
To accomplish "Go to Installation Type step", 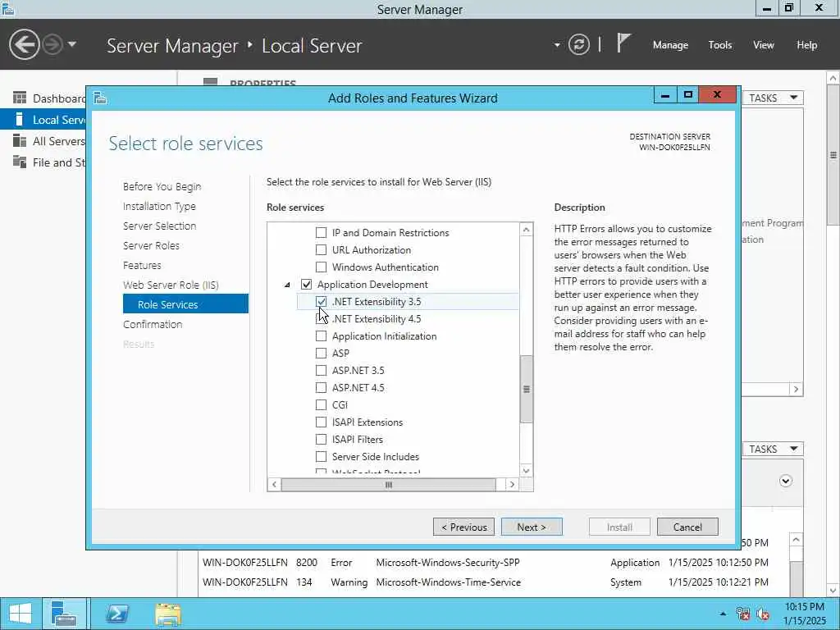I will [159, 206].
